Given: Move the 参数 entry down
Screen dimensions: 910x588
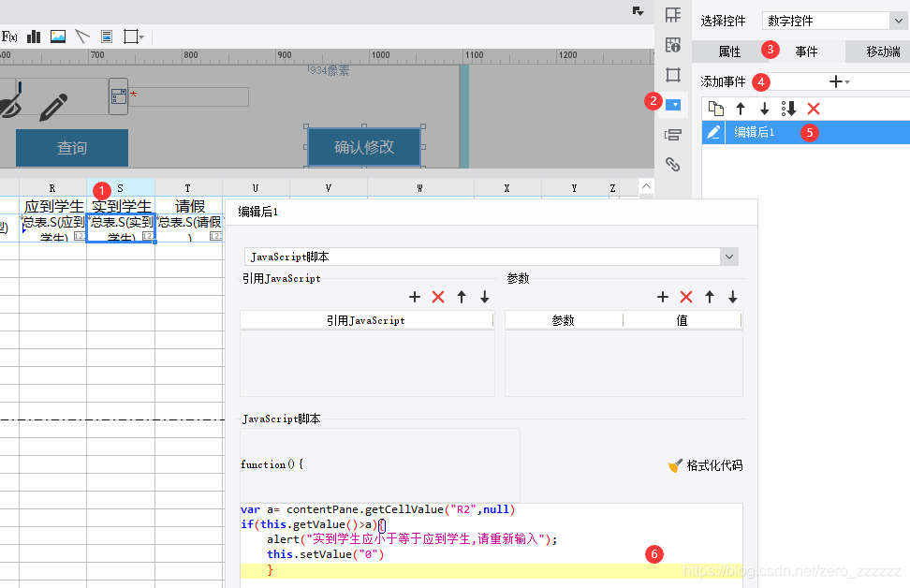Looking at the screenshot, I should point(733,297).
